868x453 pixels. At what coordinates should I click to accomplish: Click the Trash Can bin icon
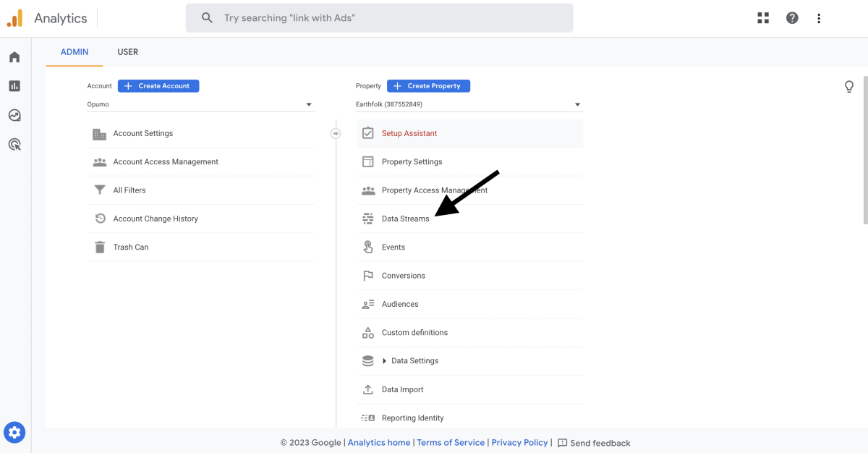pyautogui.click(x=100, y=247)
